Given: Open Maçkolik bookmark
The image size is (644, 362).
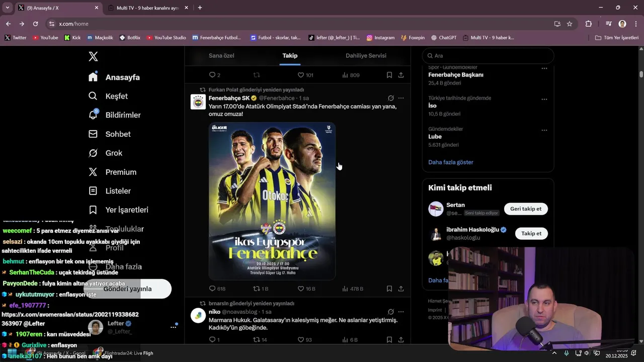Looking at the screenshot, I should (100, 38).
